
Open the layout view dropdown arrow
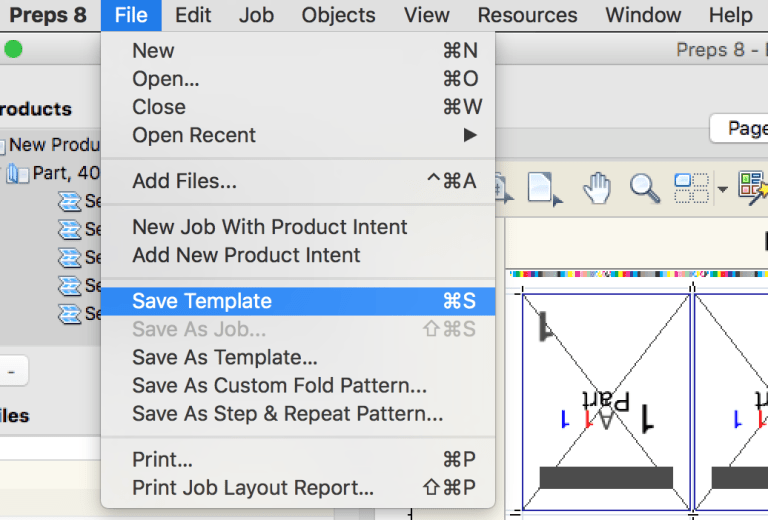pyautogui.click(x=722, y=188)
